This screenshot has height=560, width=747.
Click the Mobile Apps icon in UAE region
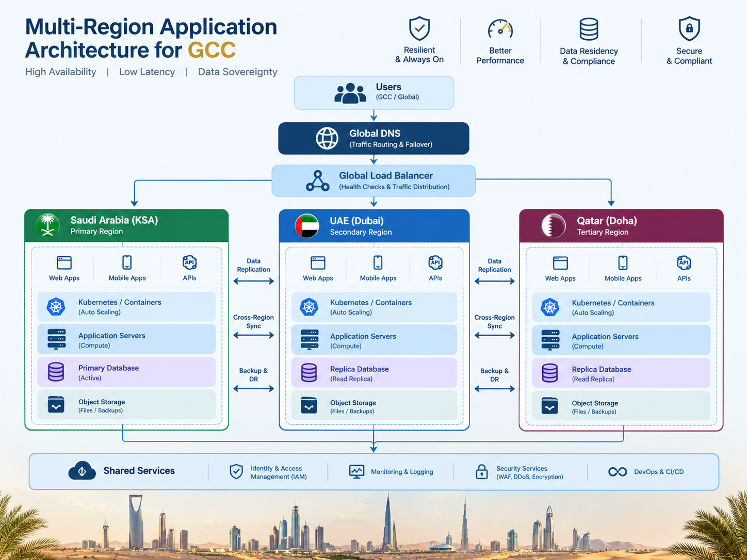click(378, 262)
